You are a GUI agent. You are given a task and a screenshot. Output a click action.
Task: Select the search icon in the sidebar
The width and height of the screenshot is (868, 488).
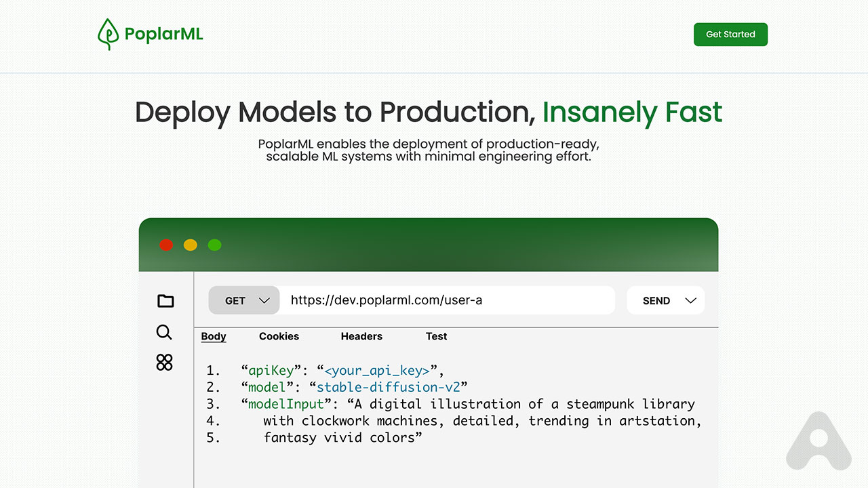pyautogui.click(x=164, y=332)
